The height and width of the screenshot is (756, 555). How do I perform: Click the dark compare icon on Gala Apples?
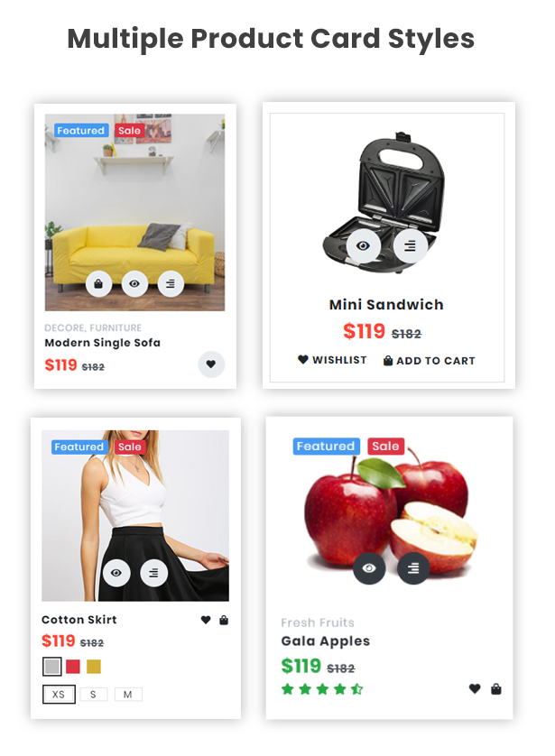pos(413,568)
